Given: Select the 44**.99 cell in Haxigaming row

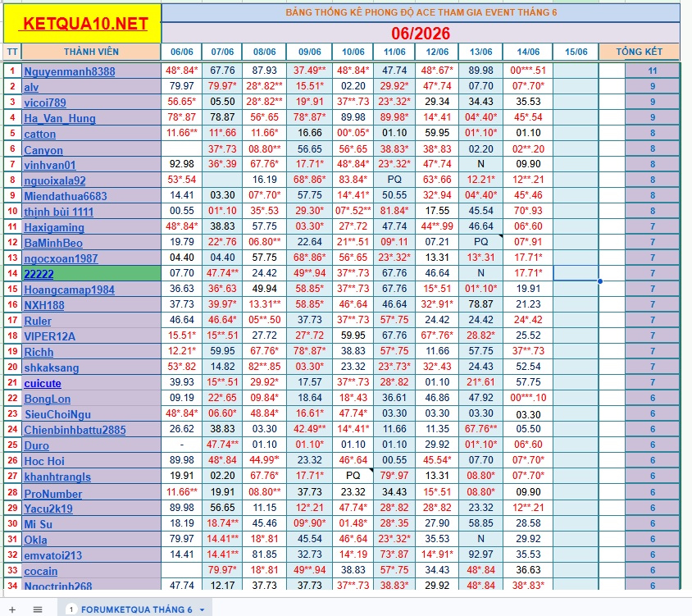Looking at the screenshot, I should coord(437,226).
